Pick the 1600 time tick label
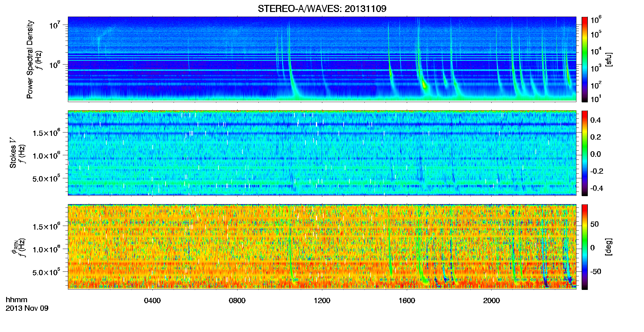 [x=407, y=301]
